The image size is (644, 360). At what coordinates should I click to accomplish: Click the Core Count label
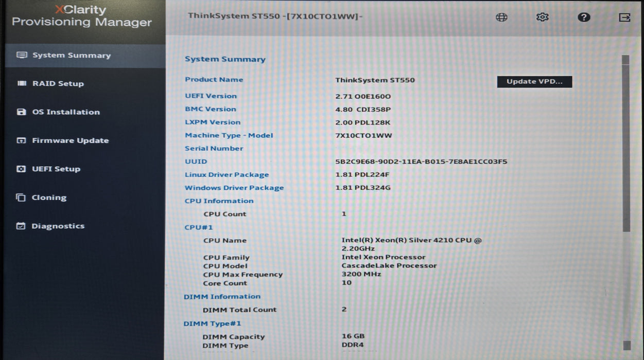pyautogui.click(x=225, y=283)
